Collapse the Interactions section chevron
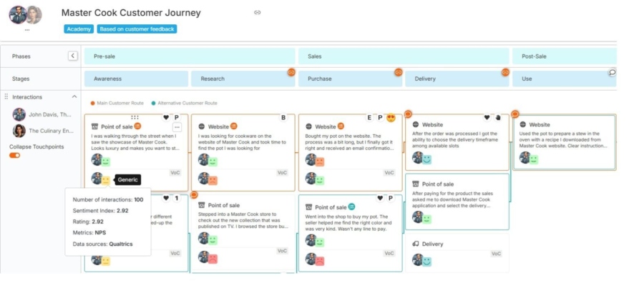The width and height of the screenshot is (644, 293). [74, 97]
